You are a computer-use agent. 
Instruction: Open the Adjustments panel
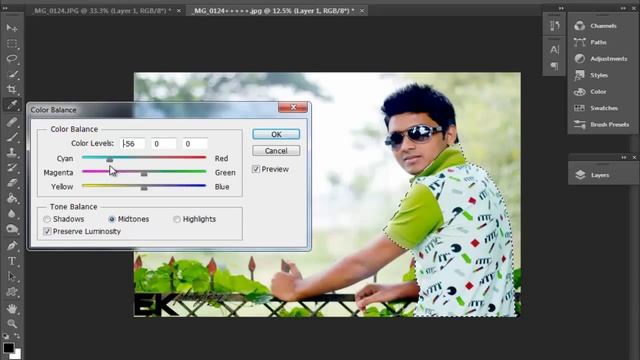coord(602,59)
